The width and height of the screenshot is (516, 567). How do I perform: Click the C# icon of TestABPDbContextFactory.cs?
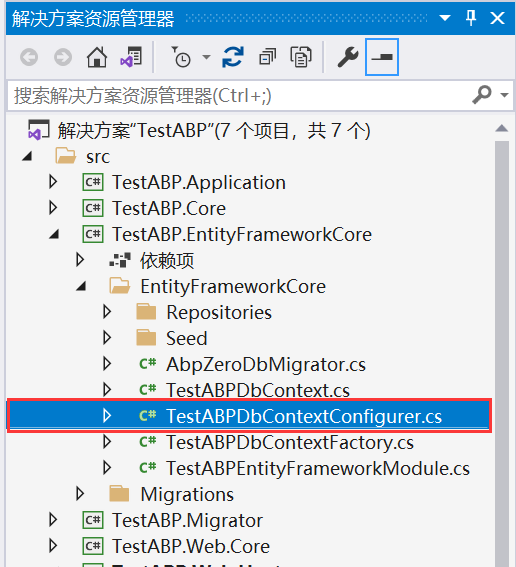(148, 442)
